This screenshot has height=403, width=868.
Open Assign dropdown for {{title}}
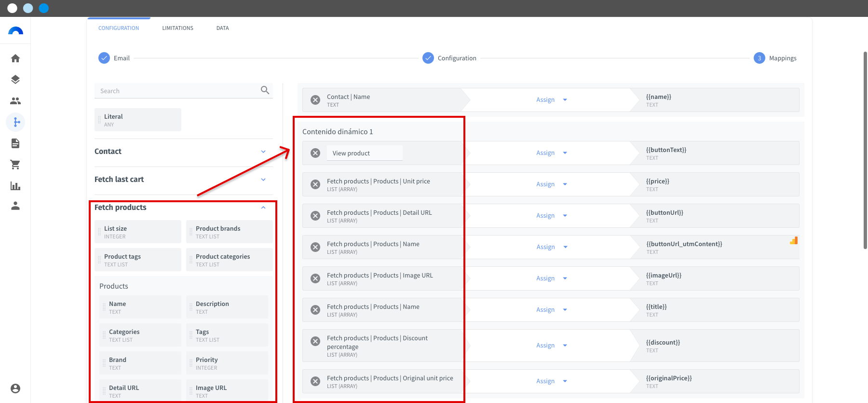pos(552,310)
